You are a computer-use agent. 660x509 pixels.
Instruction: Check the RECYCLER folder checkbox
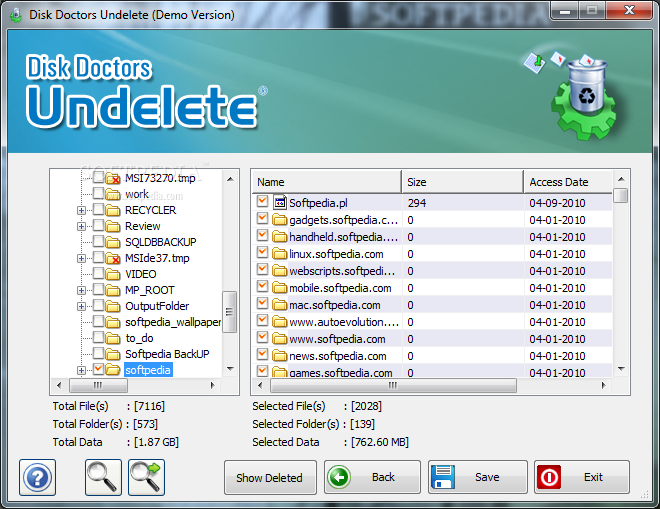pos(98,209)
